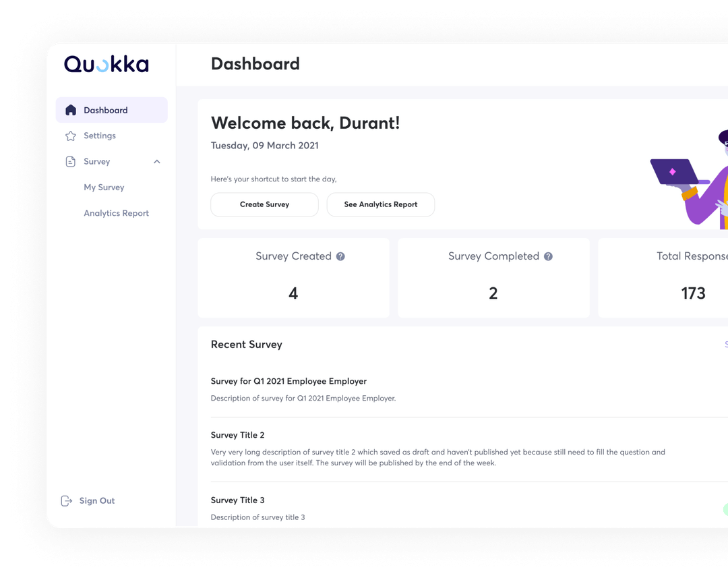Select the Dashboard home icon
The width and height of the screenshot is (728, 578).
(70, 109)
